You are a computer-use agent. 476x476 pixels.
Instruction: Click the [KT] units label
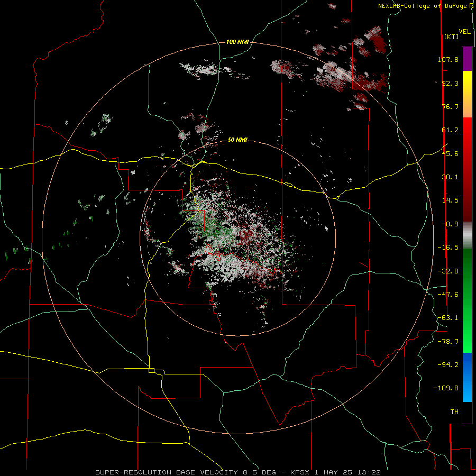click(x=451, y=36)
